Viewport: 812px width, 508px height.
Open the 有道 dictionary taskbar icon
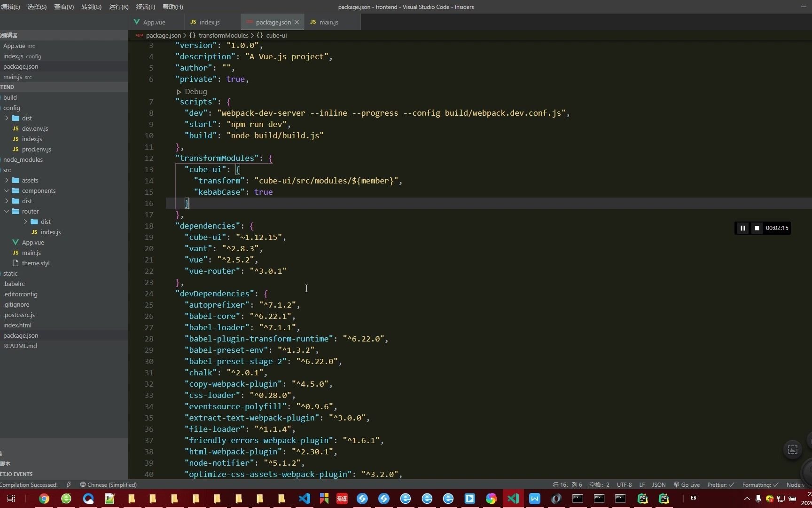point(342,499)
